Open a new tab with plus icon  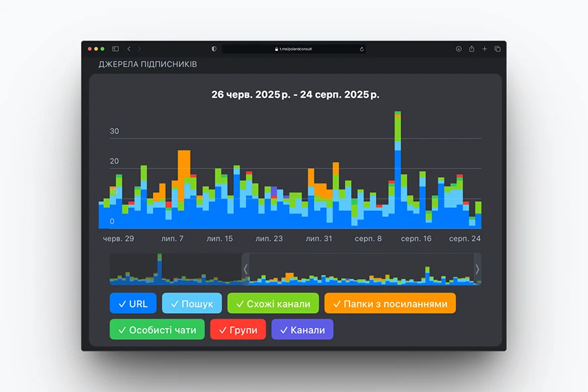point(485,49)
